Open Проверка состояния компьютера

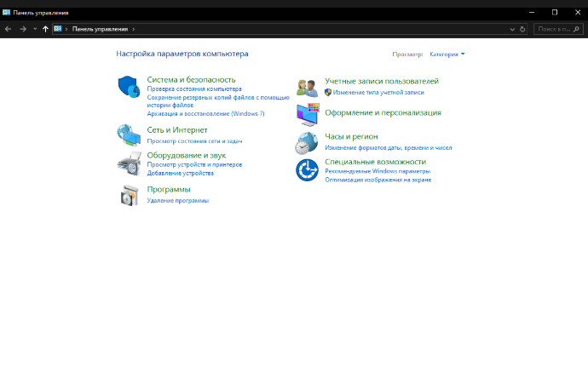click(194, 89)
